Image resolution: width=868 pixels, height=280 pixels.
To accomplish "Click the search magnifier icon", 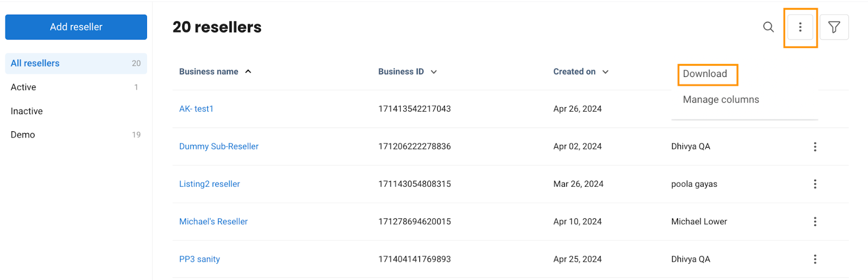I will tap(768, 27).
